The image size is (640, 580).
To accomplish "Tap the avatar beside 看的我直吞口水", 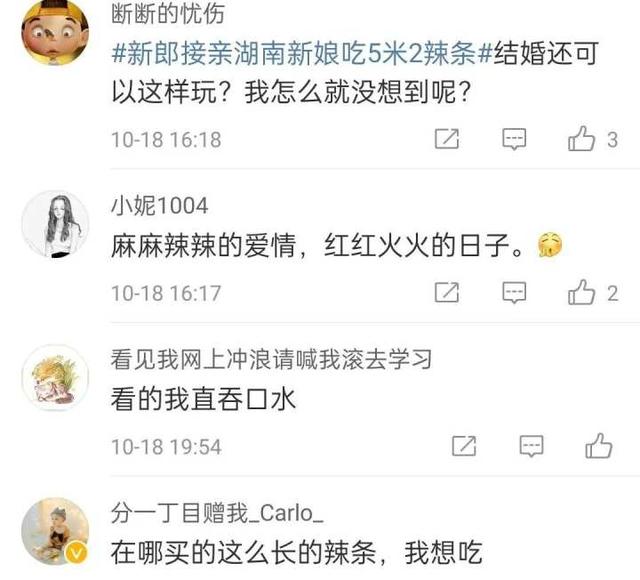I will pos(55,378).
